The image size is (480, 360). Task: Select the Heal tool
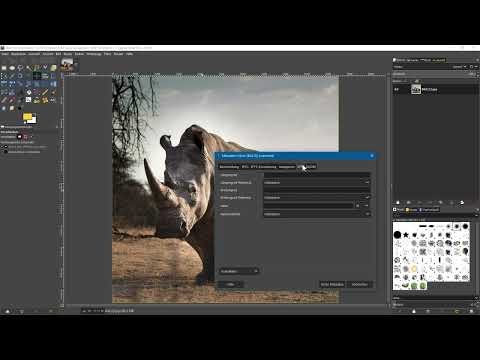tap(45, 100)
